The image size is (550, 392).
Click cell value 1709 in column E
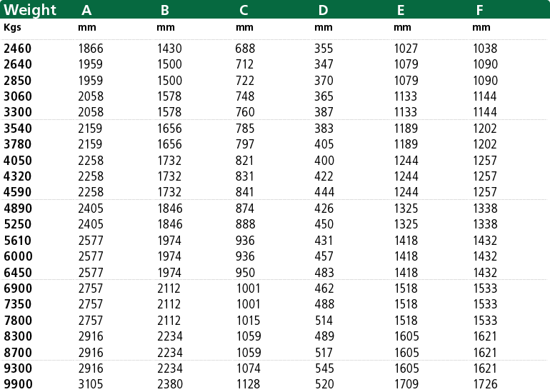coord(406,384)
